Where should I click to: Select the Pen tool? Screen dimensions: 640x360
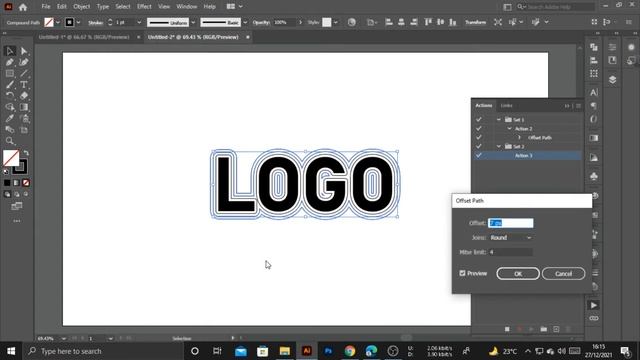tap(10, 62)
